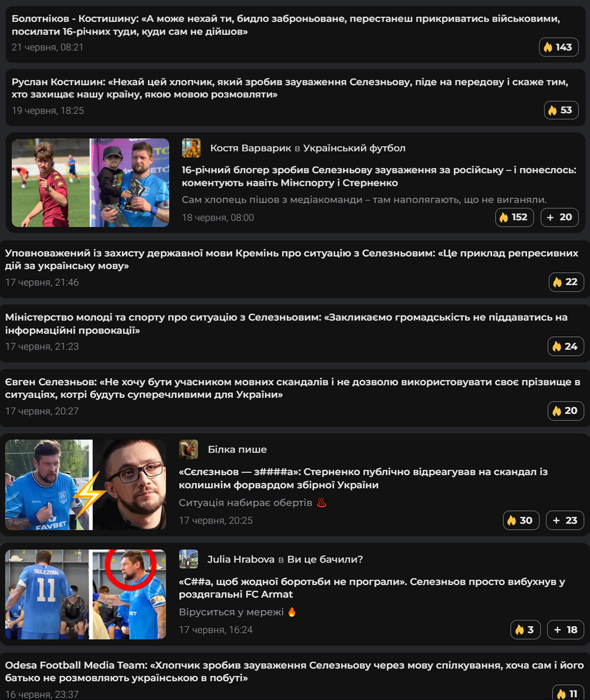Click the 11 flames reaction on Odesa post
This screenshot has height=700, width=590.
click(x=568, y=694)
